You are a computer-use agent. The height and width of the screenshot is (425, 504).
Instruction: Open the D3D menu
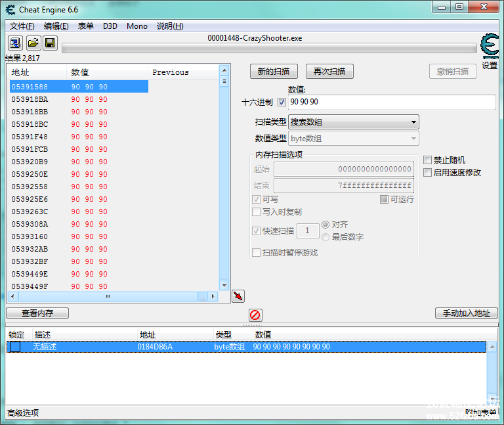110,26
